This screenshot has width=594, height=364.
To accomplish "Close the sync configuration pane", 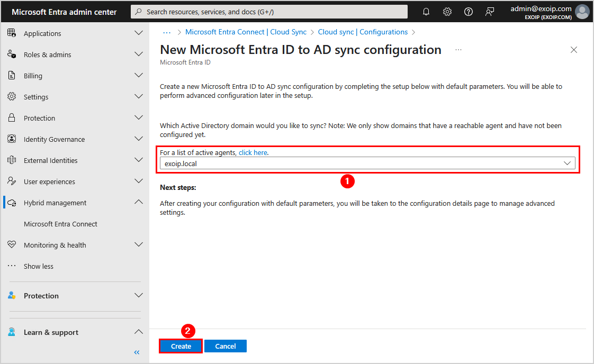I will [574, 50].
